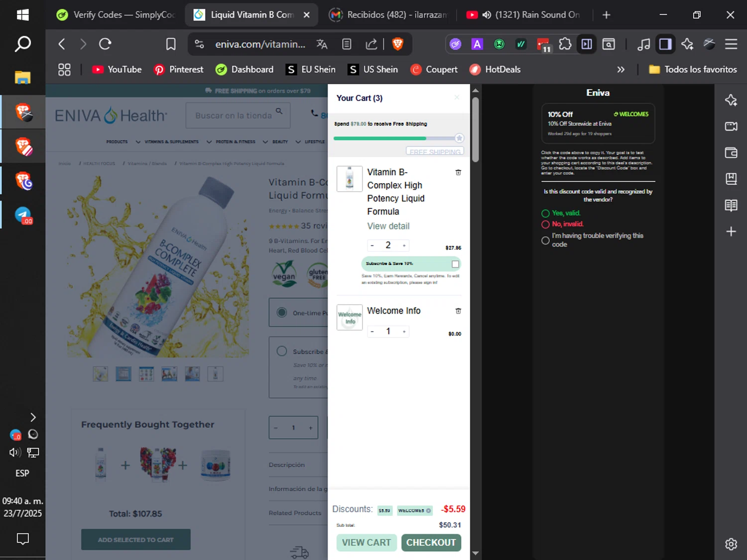
Task: Open reading list icon in sidebar
Action: (731, 205)
